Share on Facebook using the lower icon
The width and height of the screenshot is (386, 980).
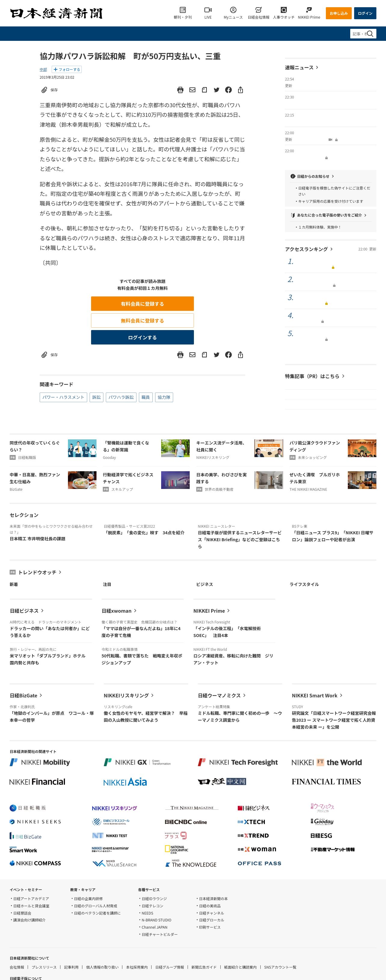[x=228, y=355]
